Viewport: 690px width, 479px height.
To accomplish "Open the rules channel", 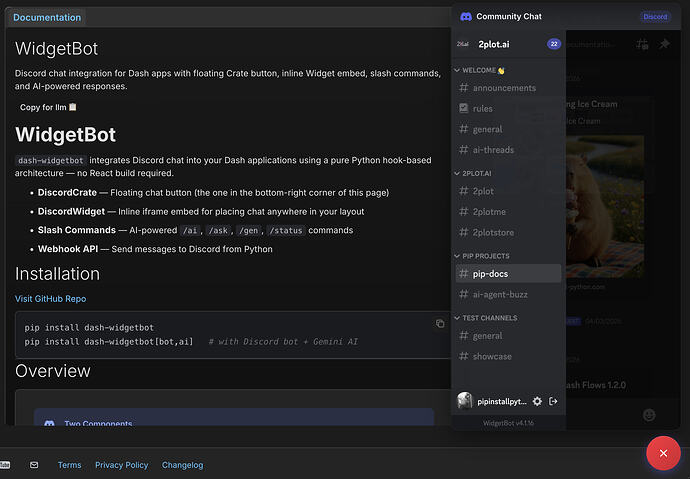I will [x=508, y=109].
